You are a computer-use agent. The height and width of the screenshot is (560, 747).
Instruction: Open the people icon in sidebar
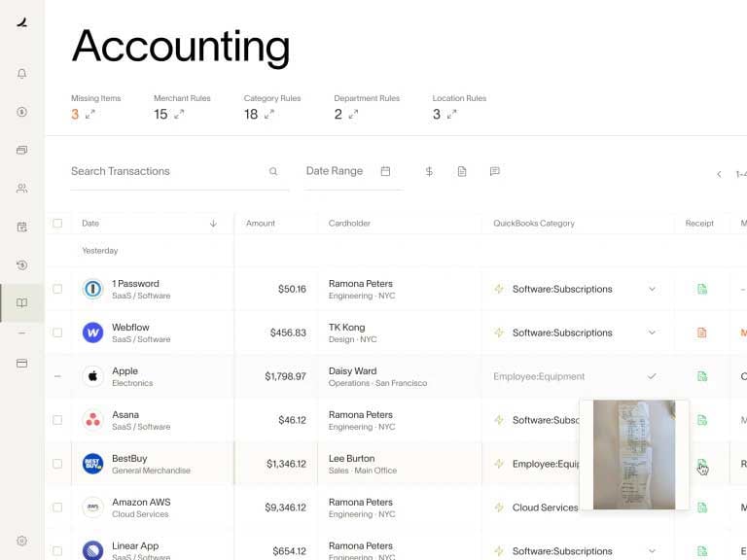pyautogui.click(x=21, y=189)
